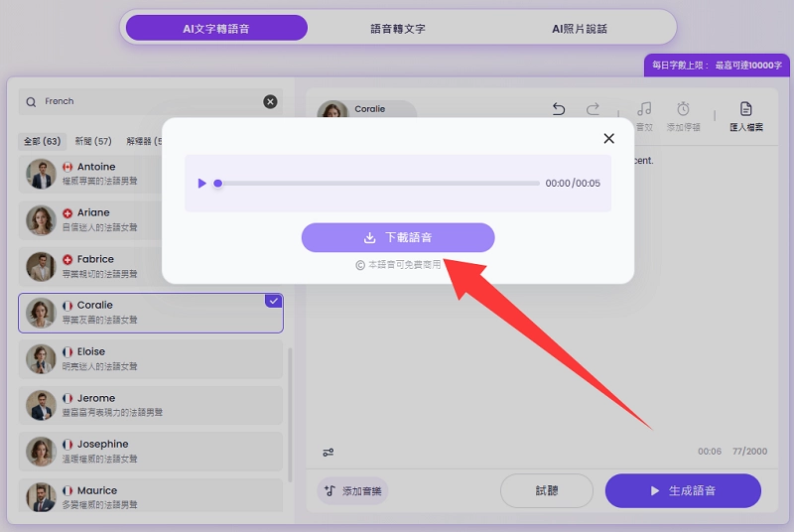
Task: Click the 匯入檔案 import file icon
Action: (745, 108)
